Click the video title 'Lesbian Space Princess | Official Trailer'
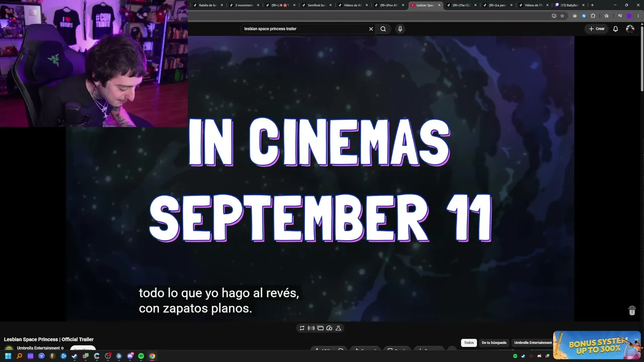 click(49, 339)
